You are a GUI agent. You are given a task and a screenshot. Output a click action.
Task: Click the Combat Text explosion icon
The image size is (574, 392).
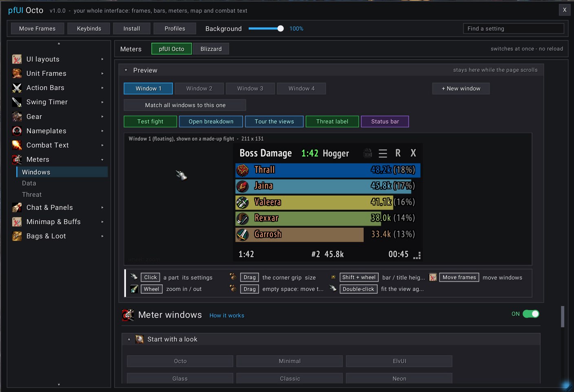point(17,145)
